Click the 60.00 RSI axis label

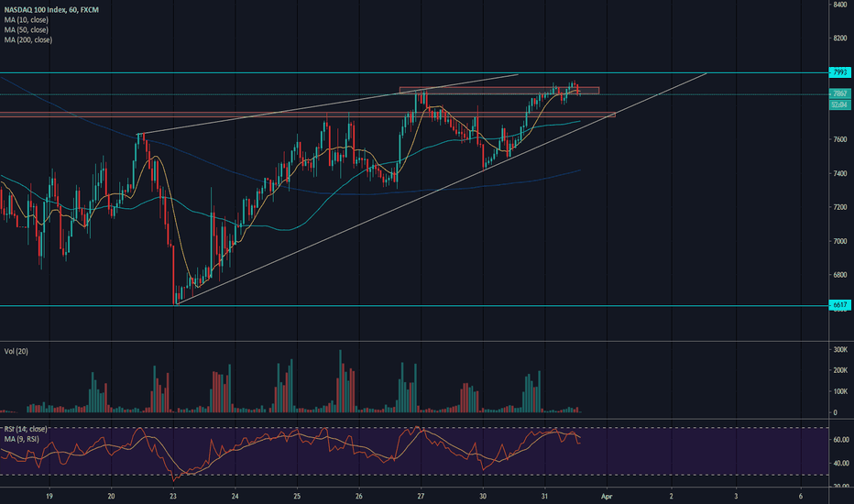tap(841, 440)
